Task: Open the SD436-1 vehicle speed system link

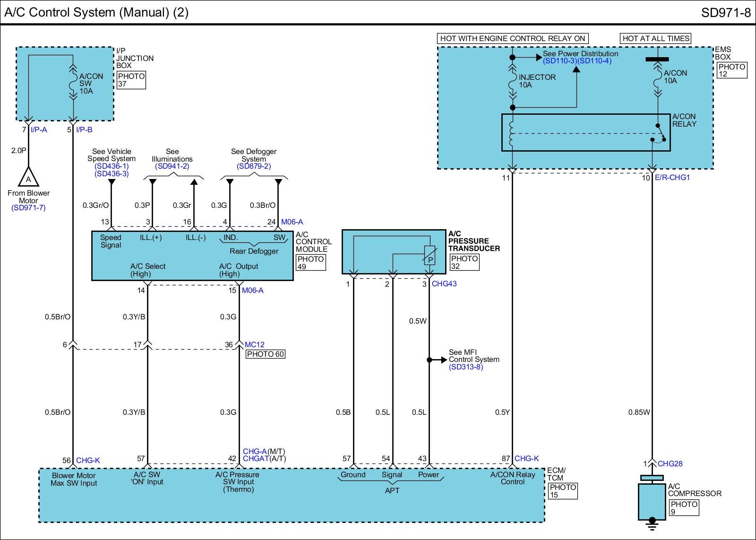Action: coord(112,166)
